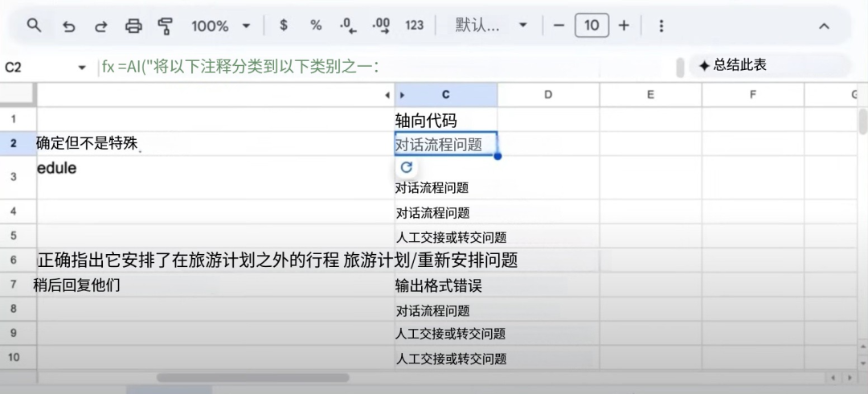This screenshot has width=868, height=394.
Task: Open the three-dot more options menu
Action: 661,26
